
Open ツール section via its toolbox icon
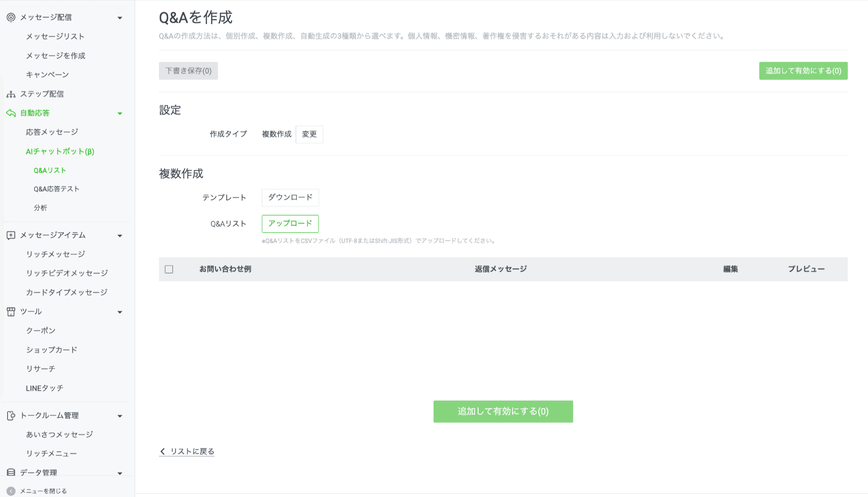(11, 311)
